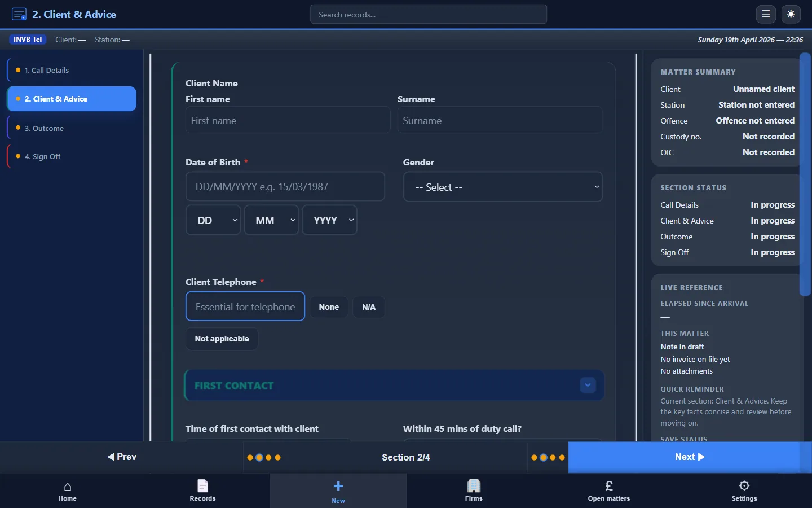This screenshot has width=812, height=508.
Task: Open the MM month dropdown
Action: tap(271, 220)
